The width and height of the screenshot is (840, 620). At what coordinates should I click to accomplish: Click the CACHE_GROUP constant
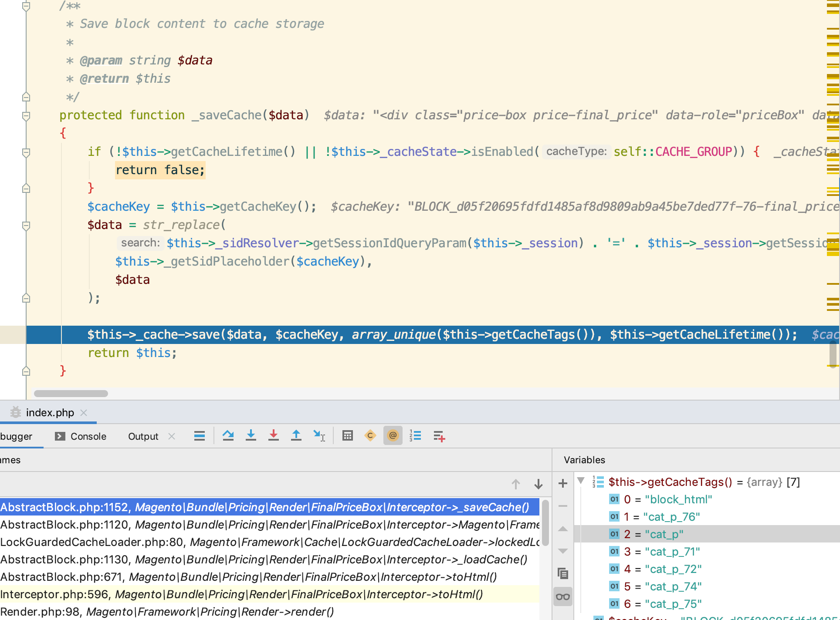point(694,152)
